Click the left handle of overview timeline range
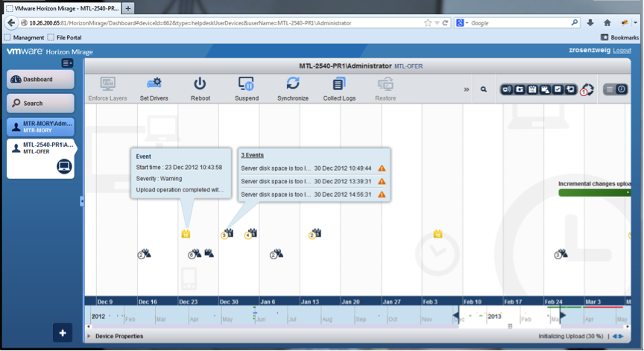The image size is (644, 351). coord(456,315)
